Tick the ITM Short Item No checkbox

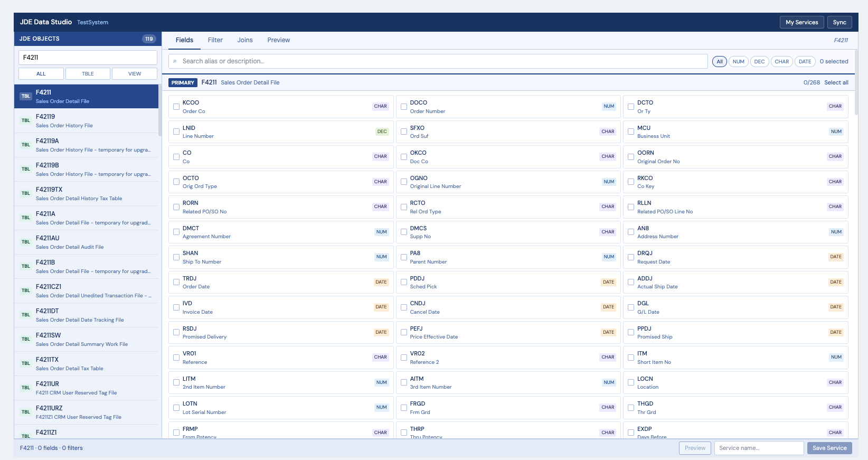pos(631,358)
